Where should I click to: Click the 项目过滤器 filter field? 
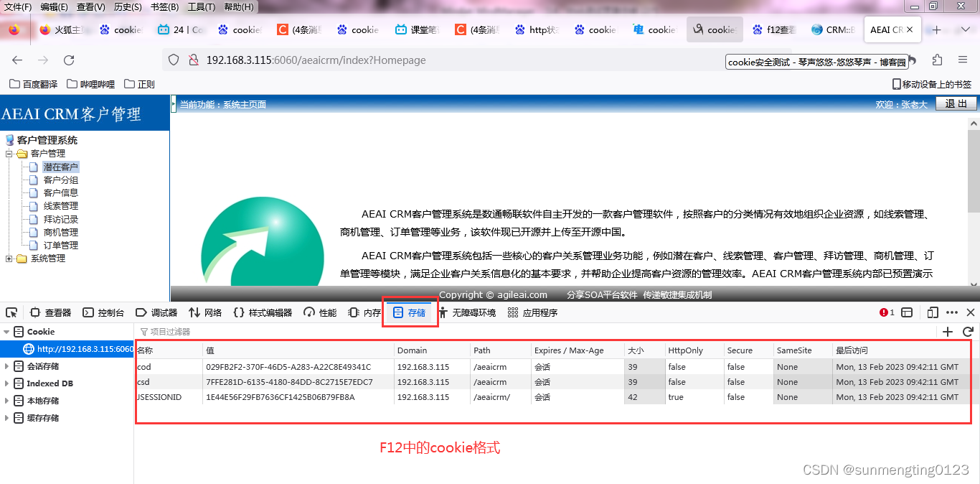(172, 332)
